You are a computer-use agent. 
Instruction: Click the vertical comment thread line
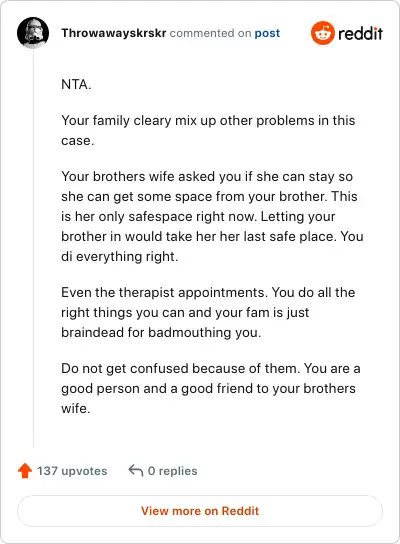33,248
